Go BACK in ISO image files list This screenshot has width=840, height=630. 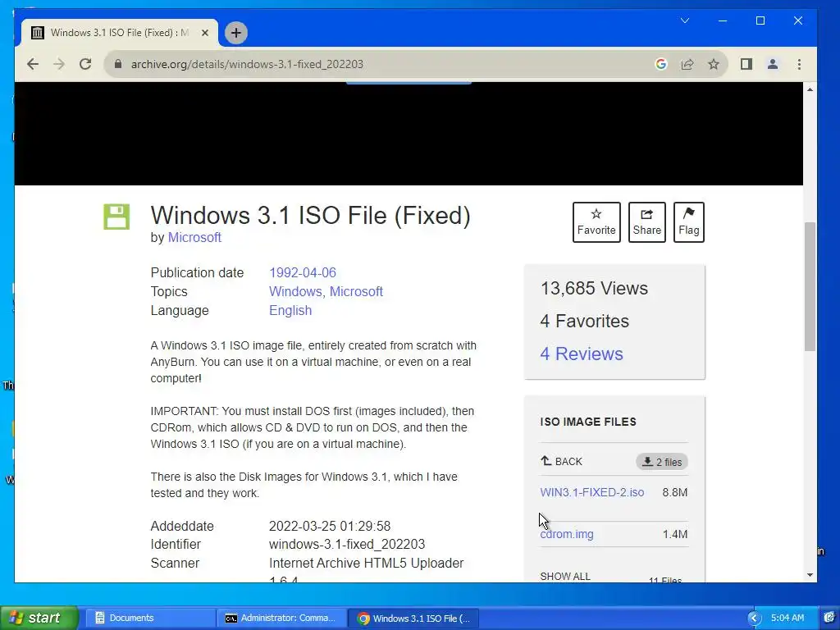[561, 461]
